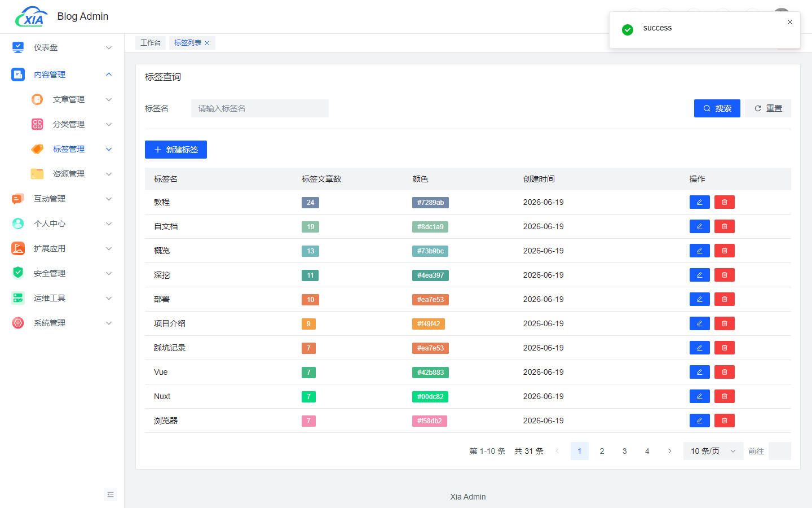The height and width of the screenshot is (508, 812).
Task: Expand the 分类管理 submenu chevron
Action: coord(109,124)
